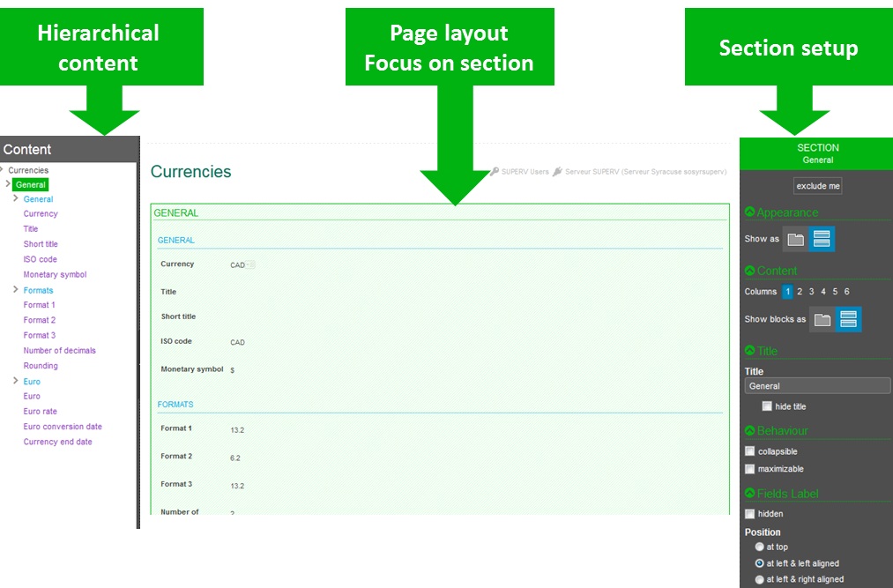Click the plug icon beside Serveur SUPERV
893x588 pixels.
(557, 172)
